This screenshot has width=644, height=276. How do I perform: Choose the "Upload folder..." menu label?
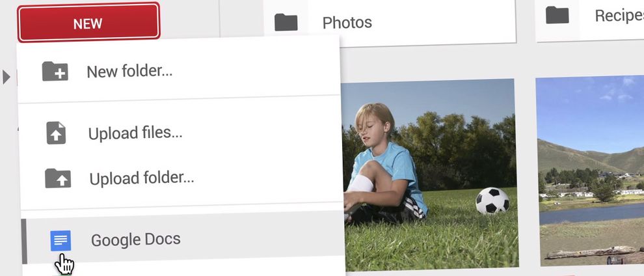(142, 178)
